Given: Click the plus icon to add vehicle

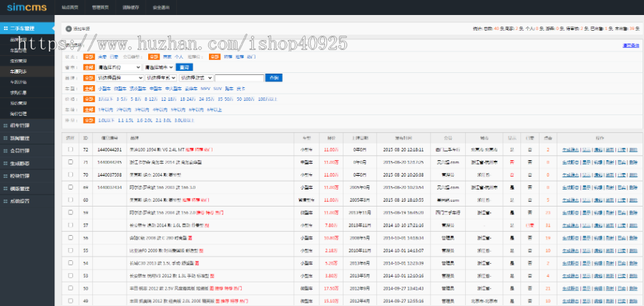Looking at the screenshot, I should (69, 29).
